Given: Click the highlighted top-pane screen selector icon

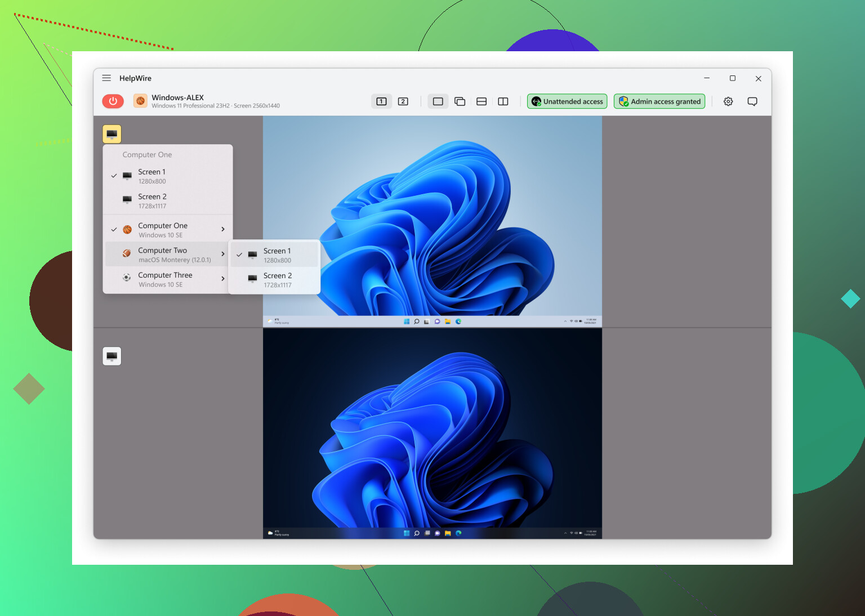Looking at the screenshot, I should click(112, 134).
